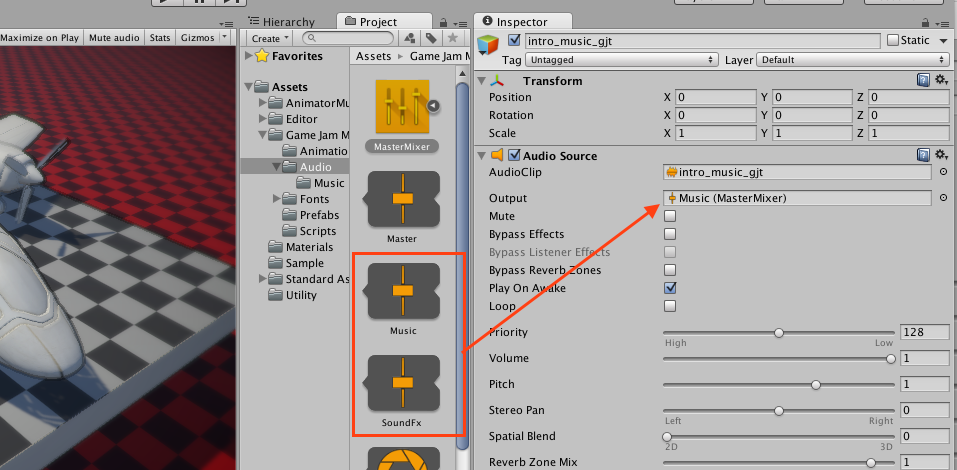Select the Music mixer group icon
Viewport: 957px width, 470px height.
[402, 291]
